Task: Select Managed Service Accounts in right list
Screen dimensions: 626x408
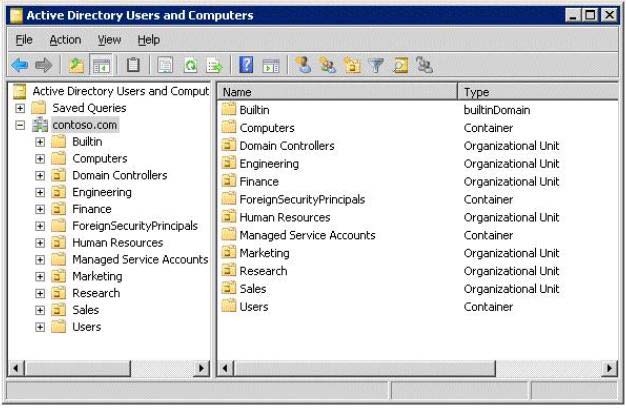Action: pyautogui.click(x=307, y=235)
